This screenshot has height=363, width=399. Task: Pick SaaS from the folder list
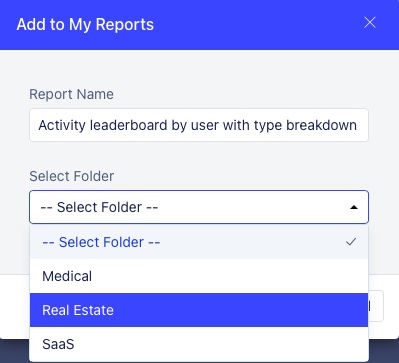[x=199, y=344]
